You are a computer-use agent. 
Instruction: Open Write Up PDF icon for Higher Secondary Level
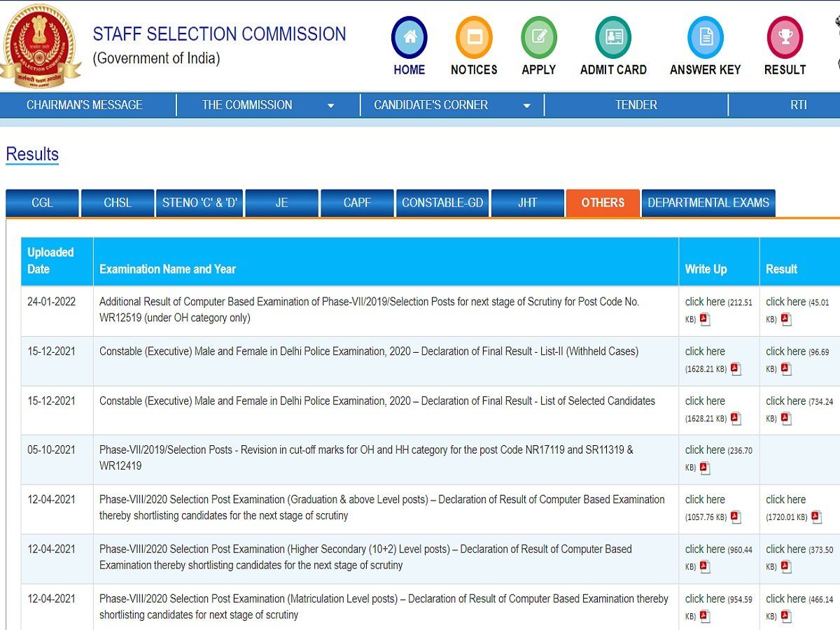705,567
